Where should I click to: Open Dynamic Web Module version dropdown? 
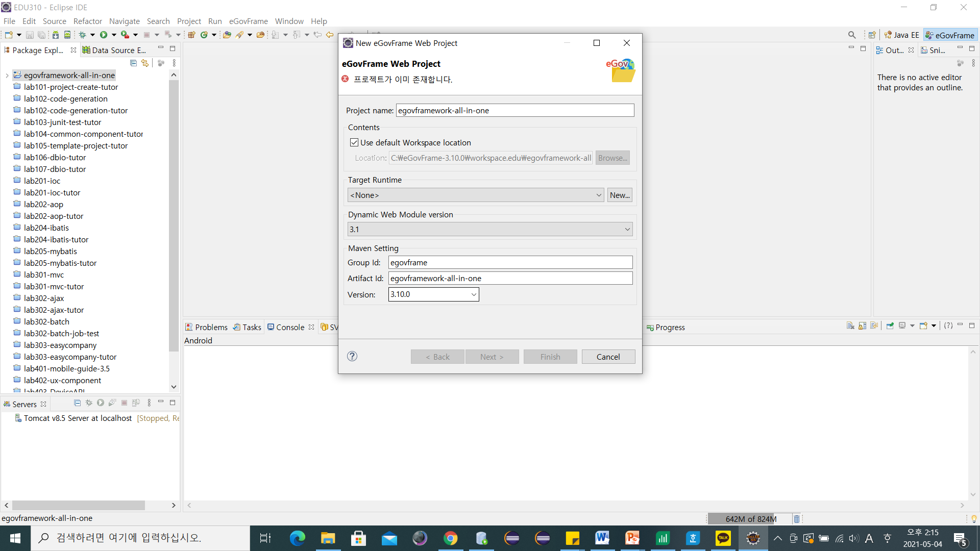(x=490, y=229)
